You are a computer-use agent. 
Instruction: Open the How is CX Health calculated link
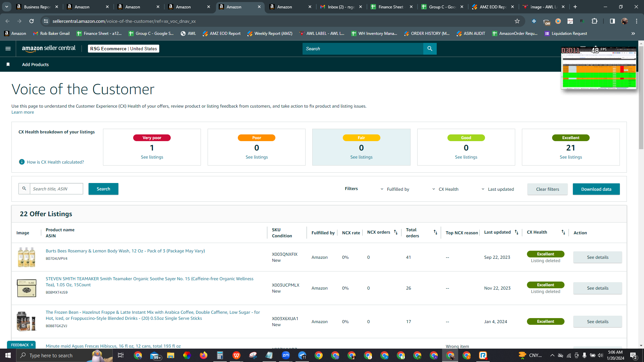pos(55,162)
